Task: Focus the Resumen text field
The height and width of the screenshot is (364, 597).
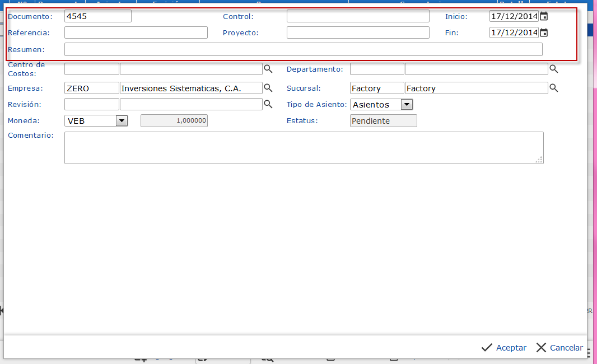Action: pyautogui.click(x=303, y=49)
